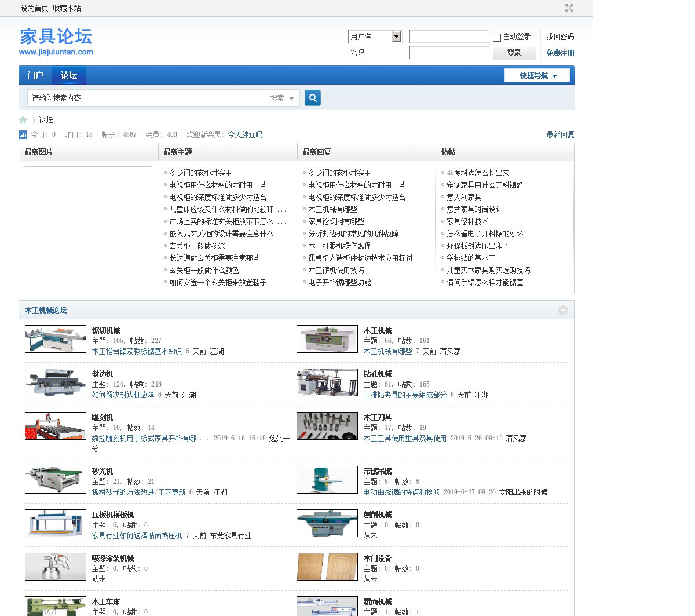
Task: Click the search content input field
Action: click(x=146, y=98)
